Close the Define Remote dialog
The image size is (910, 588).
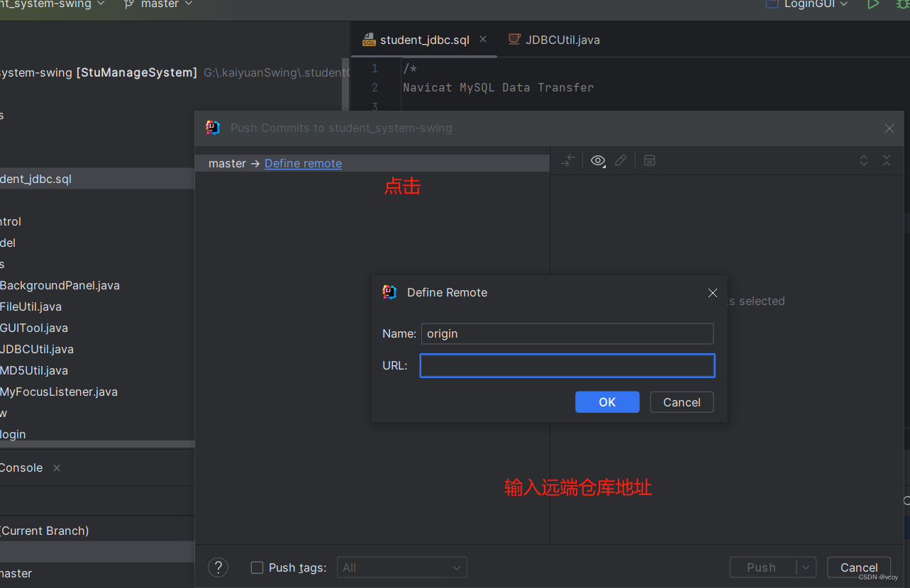click(x=713, y=293)
